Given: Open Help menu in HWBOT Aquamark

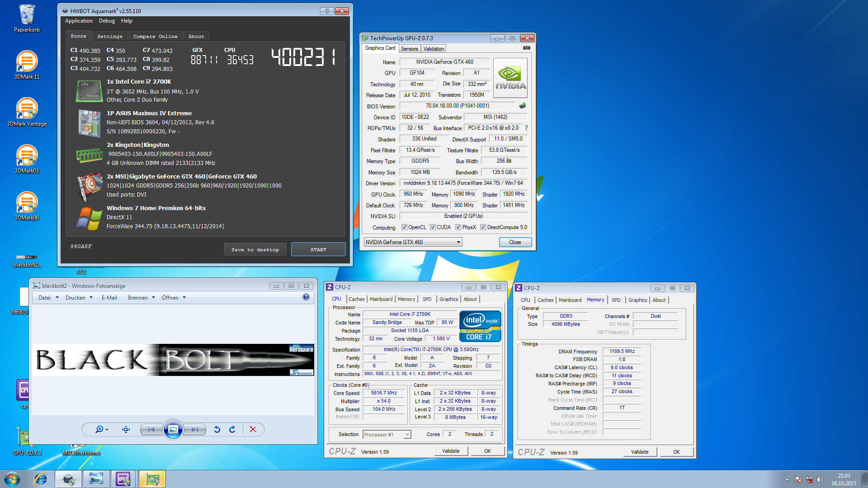Looking at the screenshot, I should (x=127, y=21).
